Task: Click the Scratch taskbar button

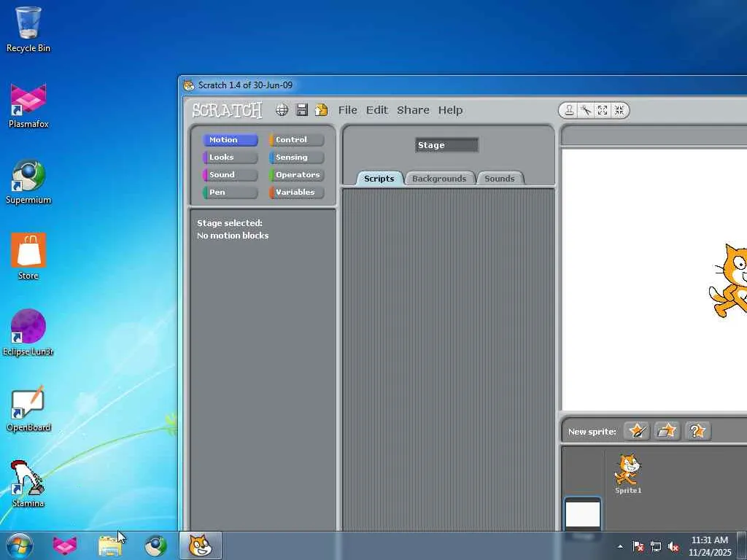Action: point(201,545)
